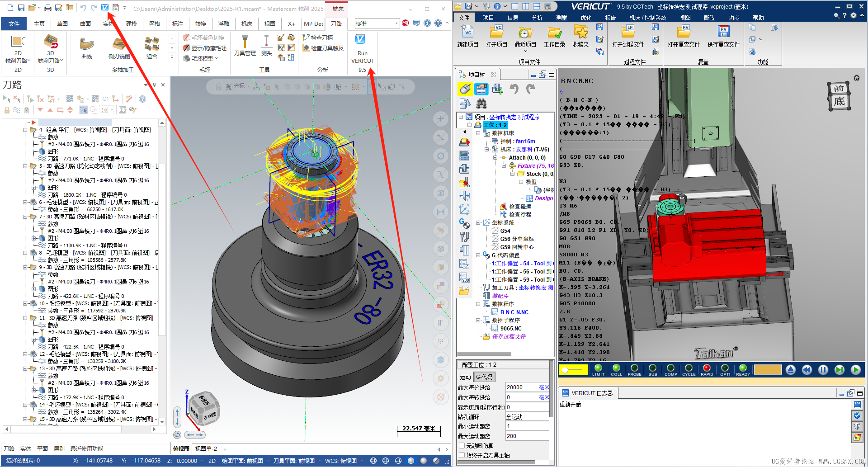The width and height of the screenshot is (868, 467).
Task: Pause the VERICUT simulation
Action: (823, 370)
